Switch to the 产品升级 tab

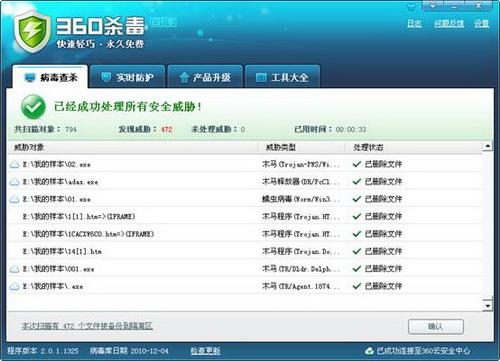click(205, 77)
